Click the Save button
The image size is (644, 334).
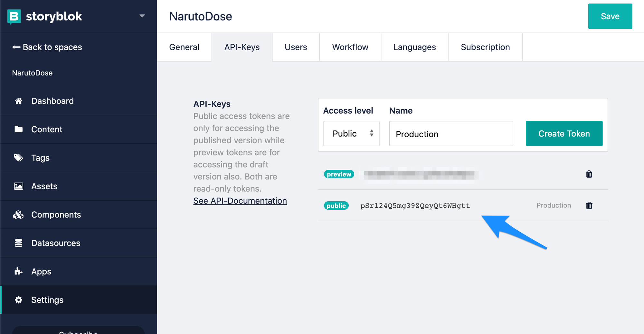tap(610, 16)
